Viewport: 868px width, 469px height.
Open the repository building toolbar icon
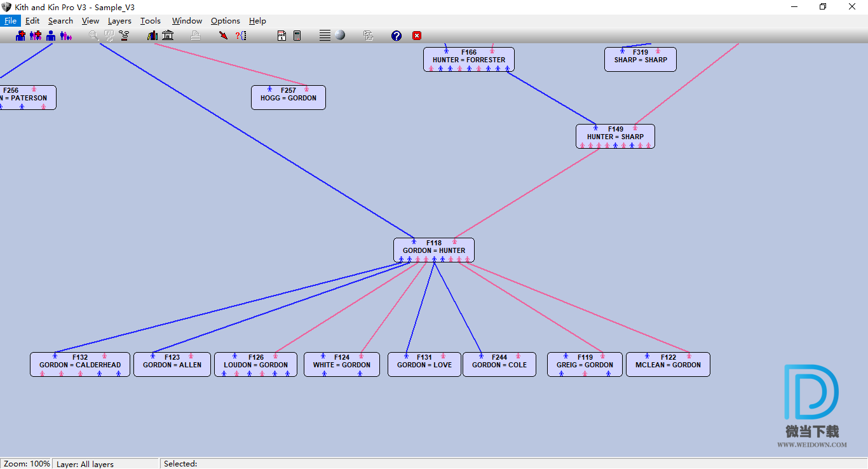tap(168, 36)
